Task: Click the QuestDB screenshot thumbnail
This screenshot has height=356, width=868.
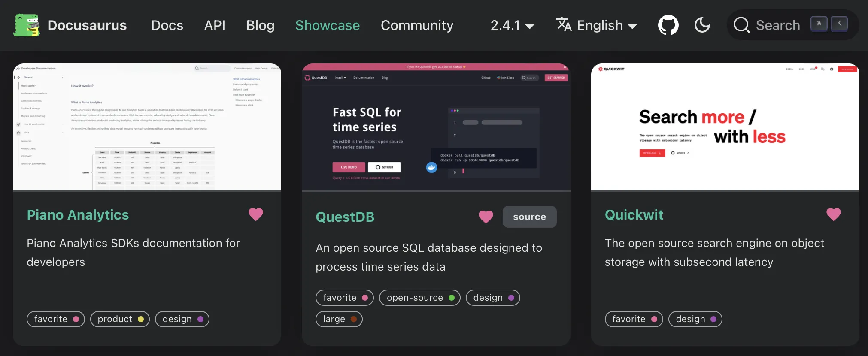Action: [436, 127]
